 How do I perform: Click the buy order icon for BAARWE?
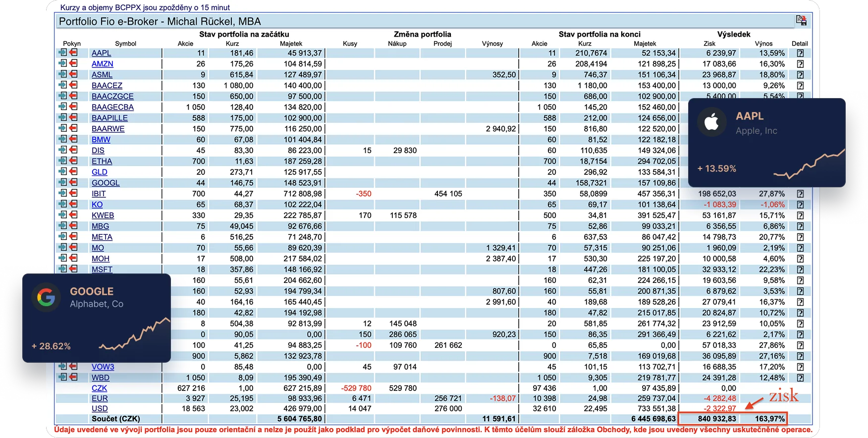pyautogui.click(x=63, y=128)
